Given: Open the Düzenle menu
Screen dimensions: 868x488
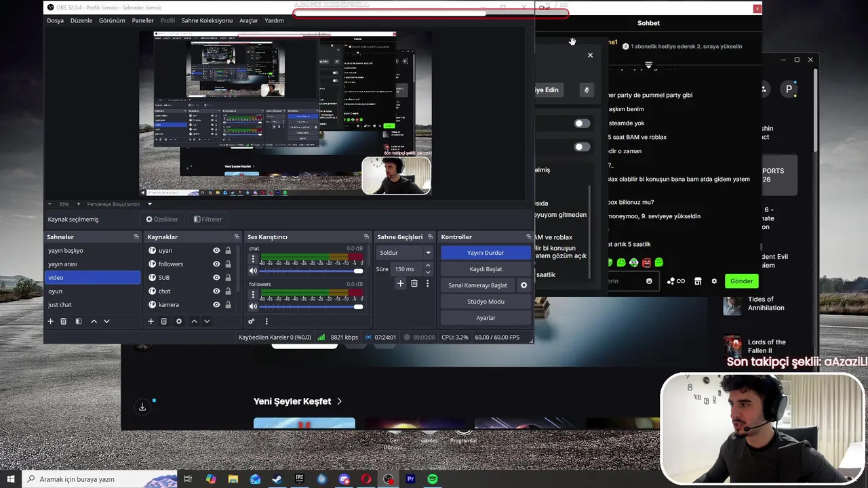Looking at the screenshot, I should [x=81, y=20].
